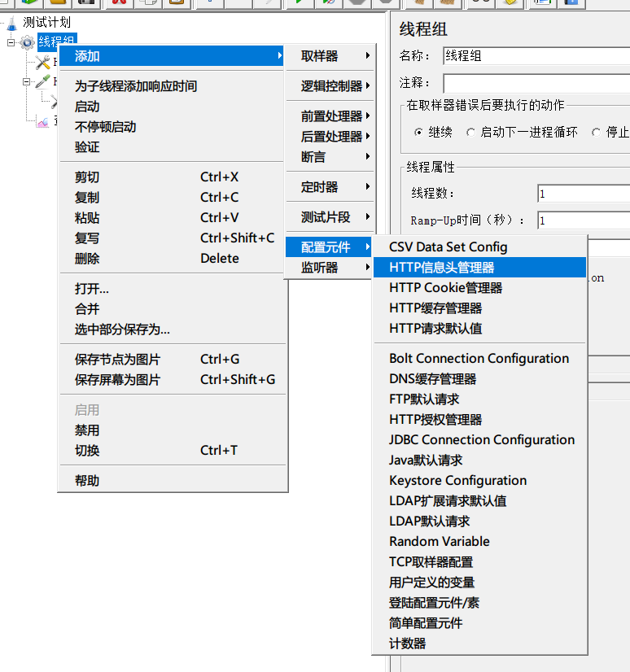The width and height of the screenshot is (630, 672).
Task: Expand the 测试片段 submenu
Action: pyautogui.click(x=330, y=217)
